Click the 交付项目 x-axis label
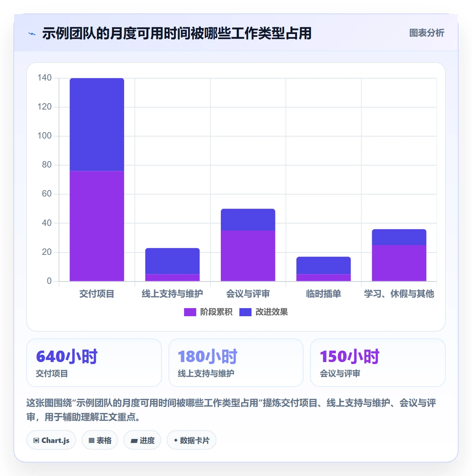 (97, 294)
